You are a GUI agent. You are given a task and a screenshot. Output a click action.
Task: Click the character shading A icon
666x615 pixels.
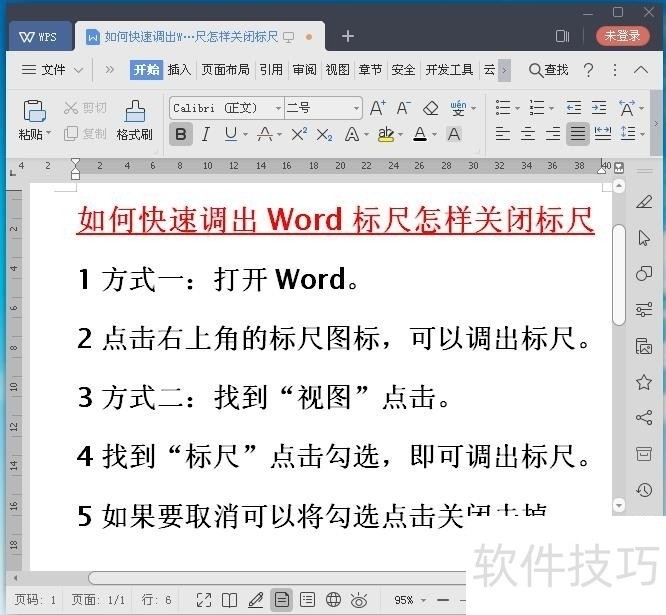454,135
